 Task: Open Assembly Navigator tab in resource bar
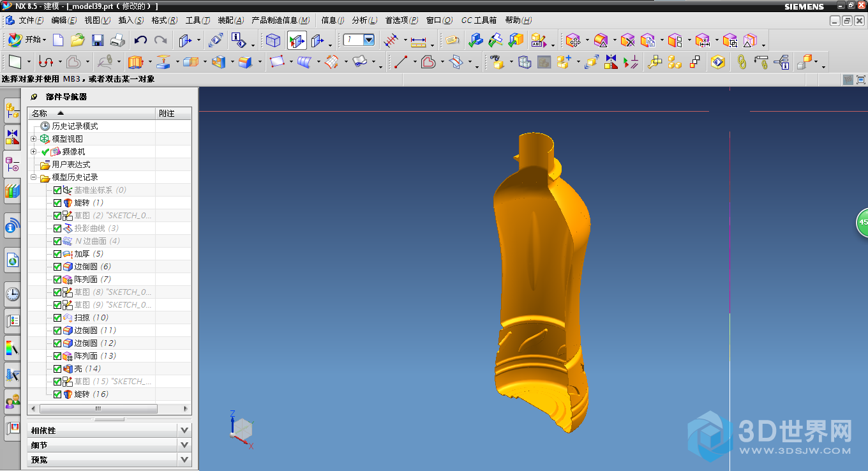(x=12, y=111)
